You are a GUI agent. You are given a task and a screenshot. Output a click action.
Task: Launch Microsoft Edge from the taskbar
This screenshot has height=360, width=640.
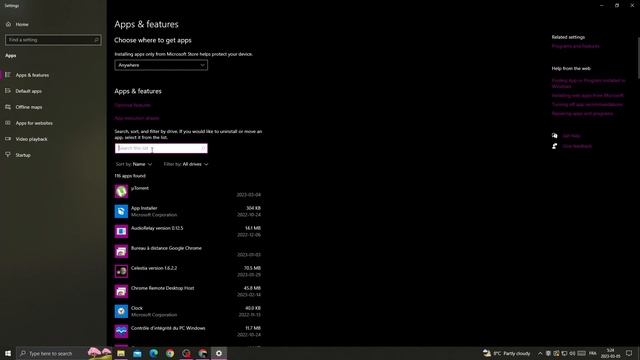[153, 353]
